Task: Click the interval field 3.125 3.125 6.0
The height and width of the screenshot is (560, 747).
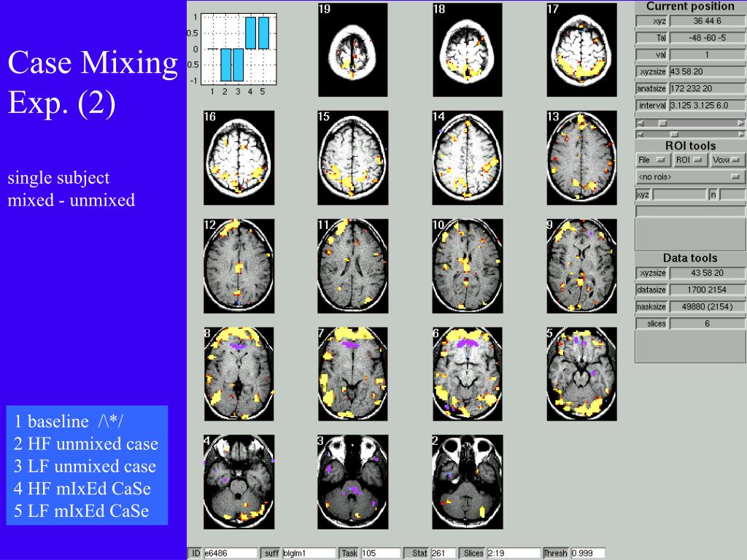Action: point(707,105)
